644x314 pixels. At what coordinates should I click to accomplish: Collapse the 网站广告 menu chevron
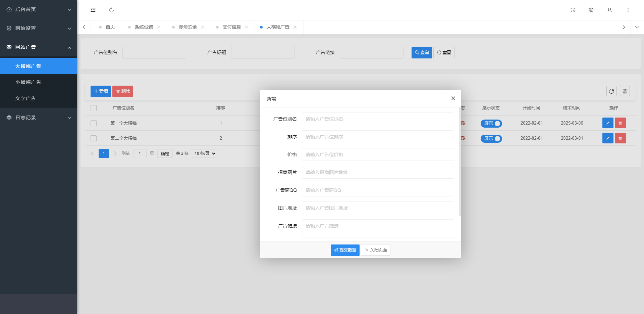tap(69, 48)
